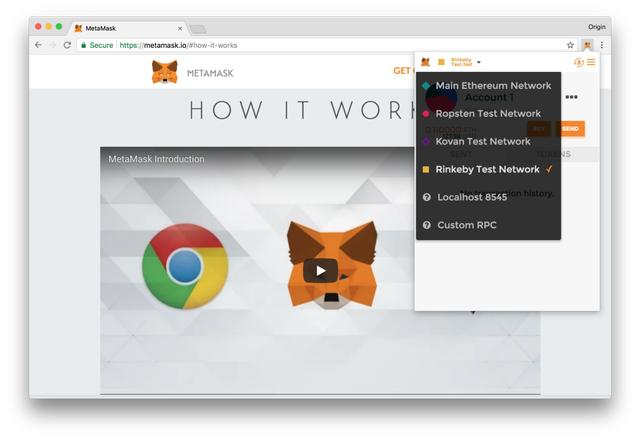Click the Account 1 name

point(489,98)
